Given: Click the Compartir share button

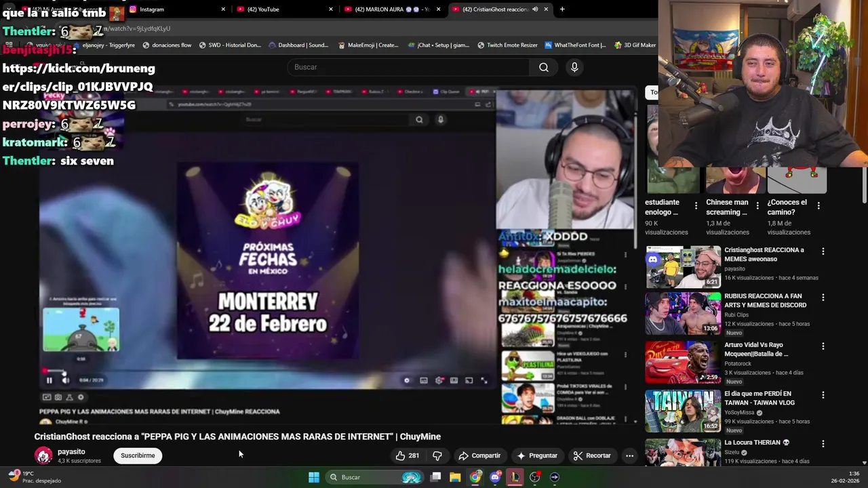Looking at the screenshot, I should pos(479,455).
